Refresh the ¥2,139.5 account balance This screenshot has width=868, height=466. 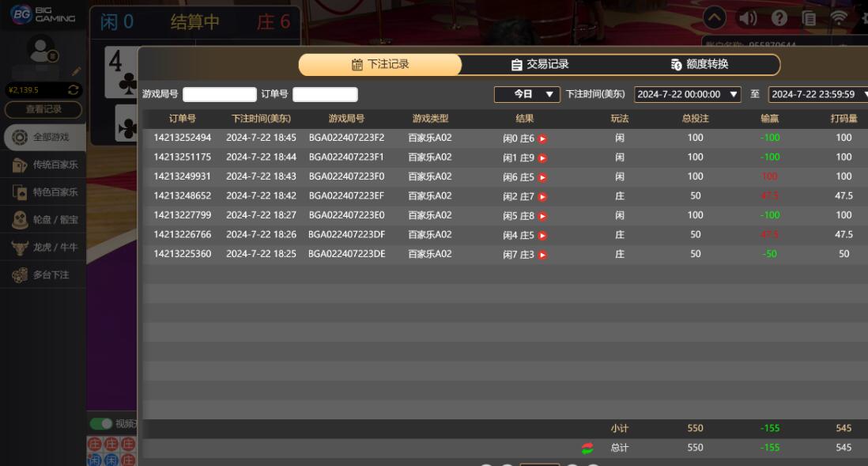pyautogui.click(x=74, y=90)
